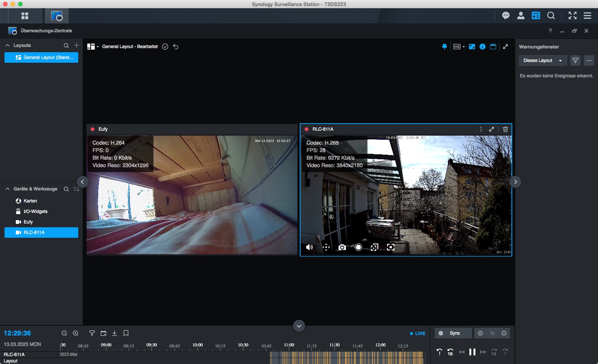
Task: Open the timeline calendar date picker
Action: click(x=103, y=333)
